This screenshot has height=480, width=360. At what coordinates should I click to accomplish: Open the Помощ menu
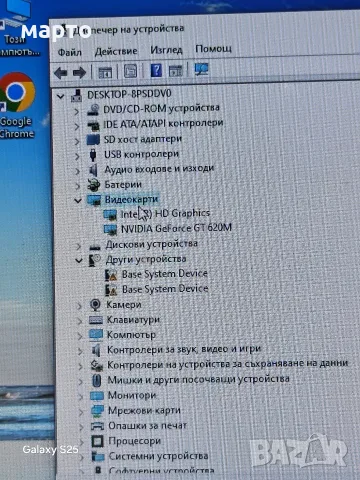[213, 49]
